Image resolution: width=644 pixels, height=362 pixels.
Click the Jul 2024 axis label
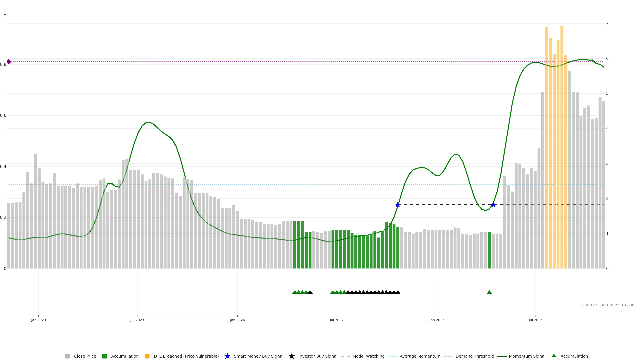(x=336, y=320)
